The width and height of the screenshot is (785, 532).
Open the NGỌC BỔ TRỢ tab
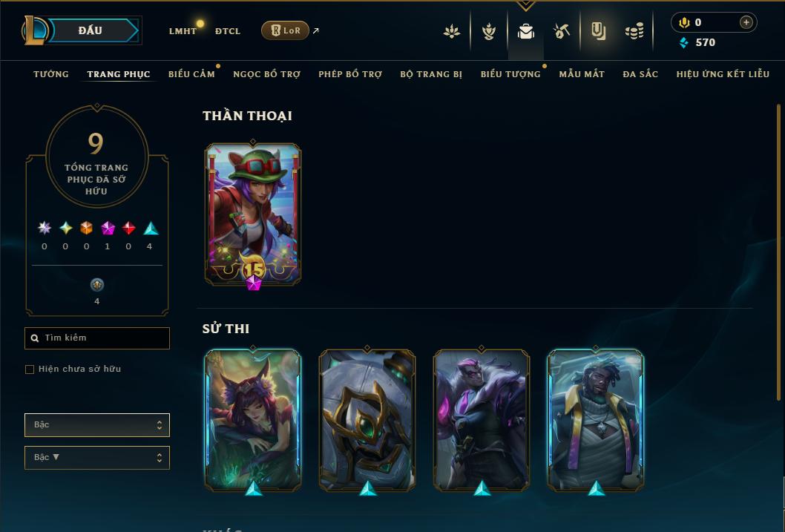(267, 74)
